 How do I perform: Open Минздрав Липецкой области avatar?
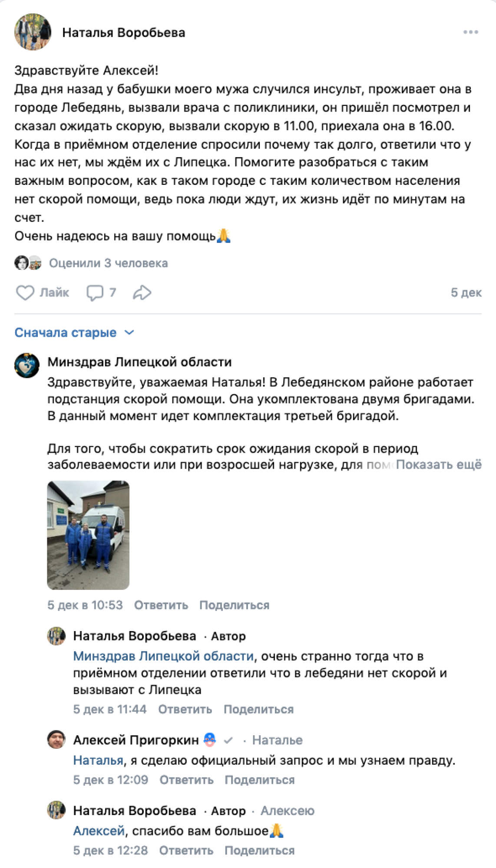[x=27, y=365]
